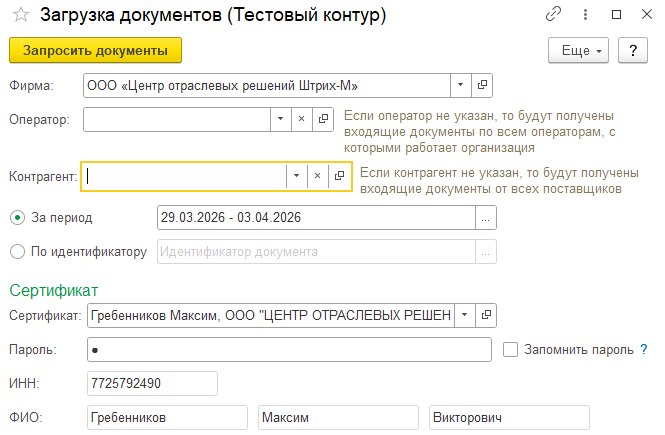The height and width of the screenshot is (435, 665).
Task: Open the Еще menu
Action: (578, 50)
